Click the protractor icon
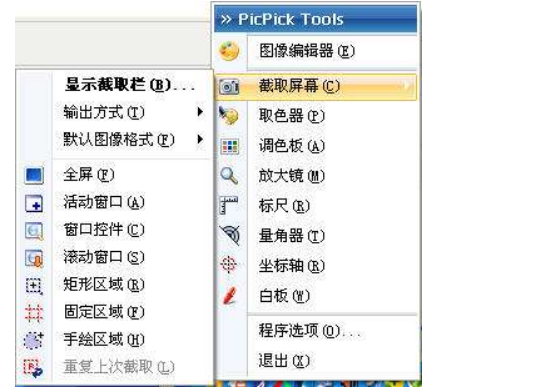 [229, 235]
